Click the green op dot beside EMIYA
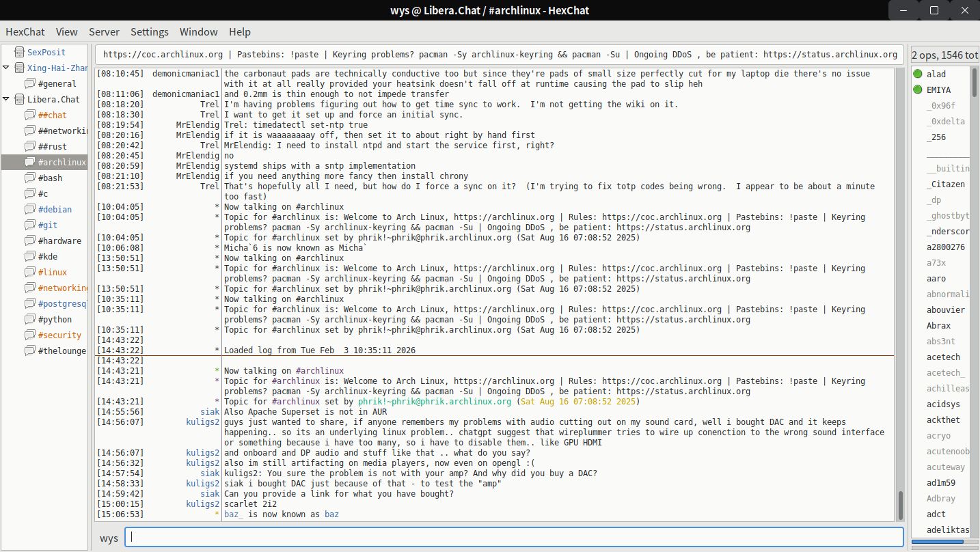Screen dimensions: 980x552 [918, 89]
